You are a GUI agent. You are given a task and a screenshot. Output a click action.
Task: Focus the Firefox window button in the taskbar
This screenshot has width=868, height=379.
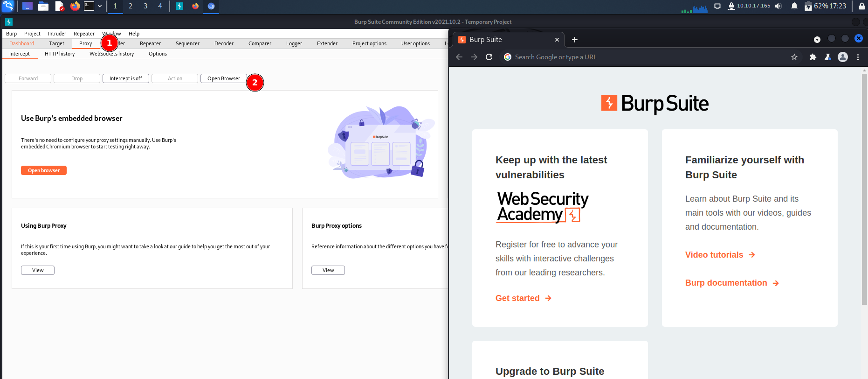tap(195, 6)
